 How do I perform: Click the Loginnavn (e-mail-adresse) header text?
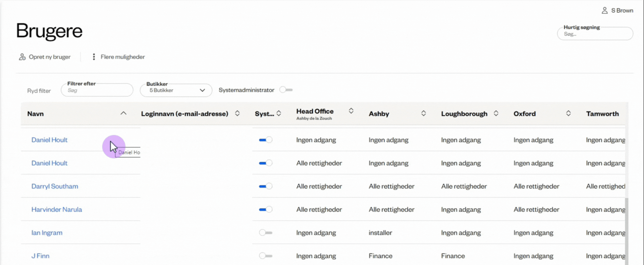pyautogui.click(x=185, y=113)
